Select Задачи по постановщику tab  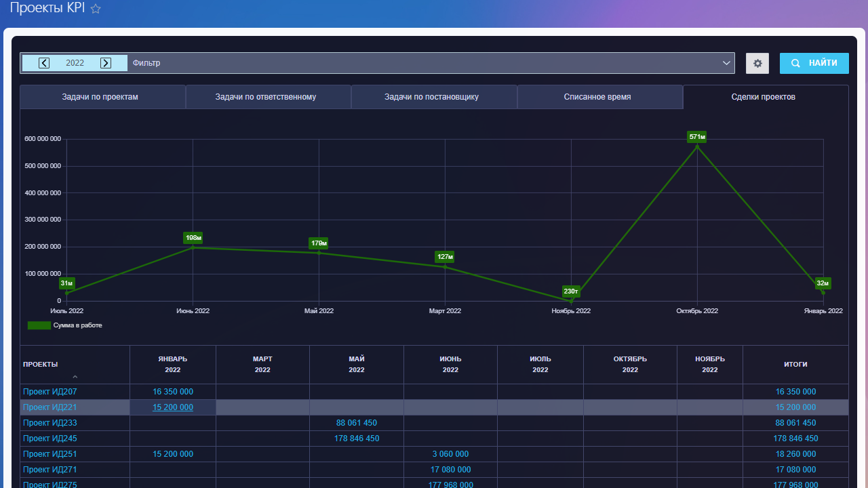pos(431,97)
